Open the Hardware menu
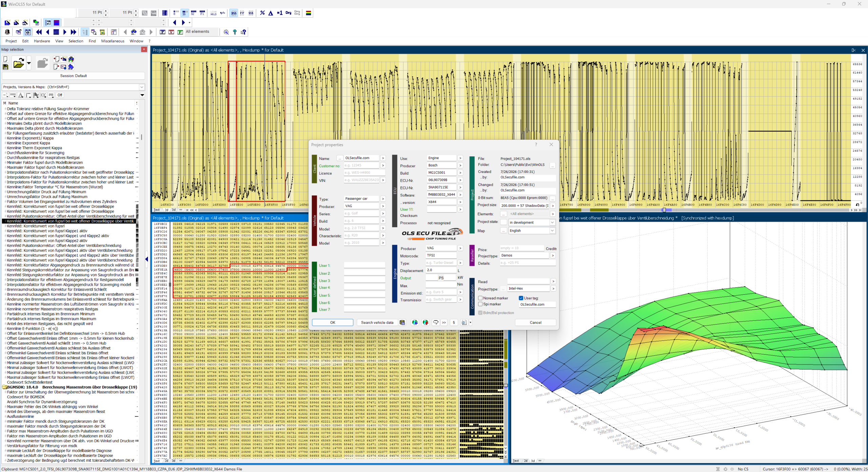 click(42, 41)
